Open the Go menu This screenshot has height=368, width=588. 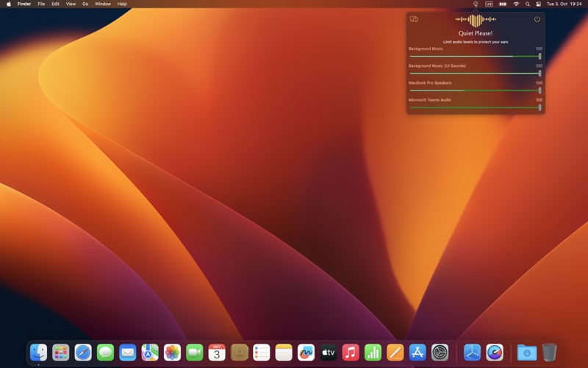85,4
